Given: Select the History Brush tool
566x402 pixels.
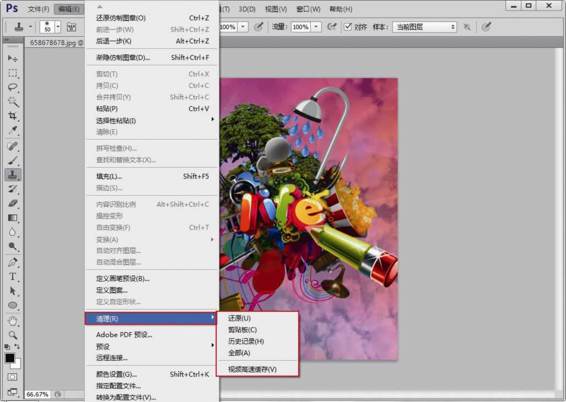Looking at the screenshot, I should 13,189.
